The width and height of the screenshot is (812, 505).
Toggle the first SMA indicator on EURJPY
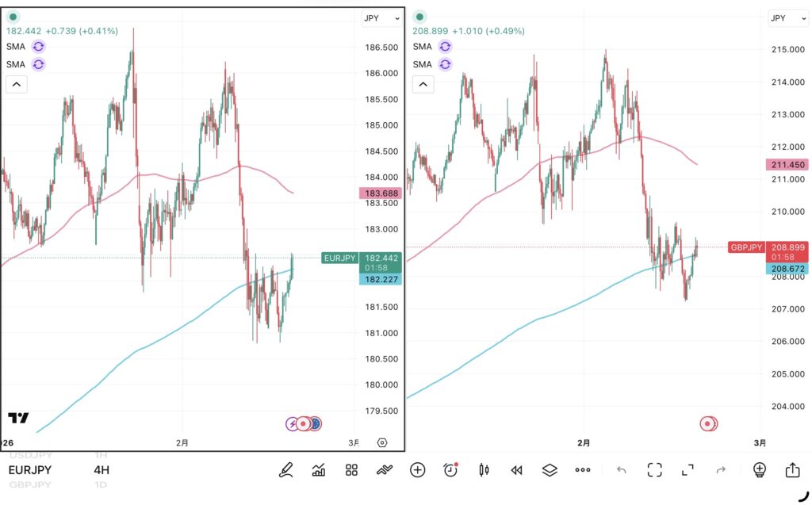(x=39, y=47)
